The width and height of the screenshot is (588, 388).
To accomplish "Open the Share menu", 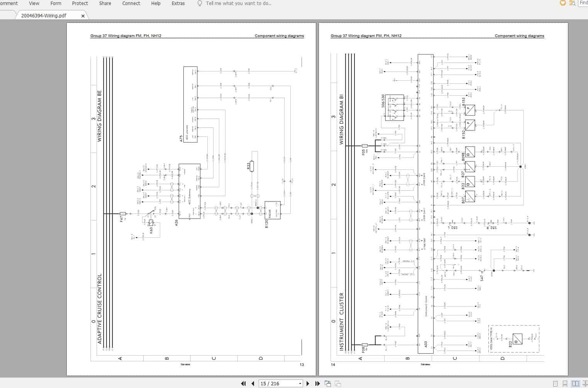I will (x=105, y=3).
